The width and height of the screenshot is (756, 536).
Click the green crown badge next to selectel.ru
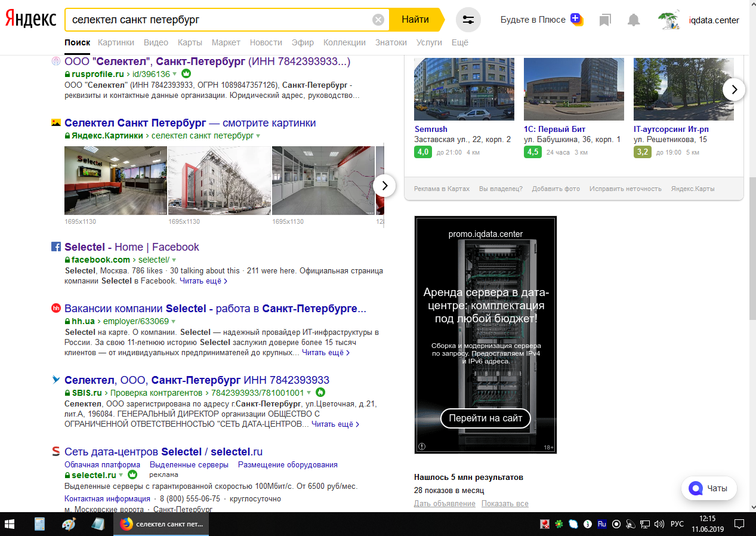(x=132, y=475)
